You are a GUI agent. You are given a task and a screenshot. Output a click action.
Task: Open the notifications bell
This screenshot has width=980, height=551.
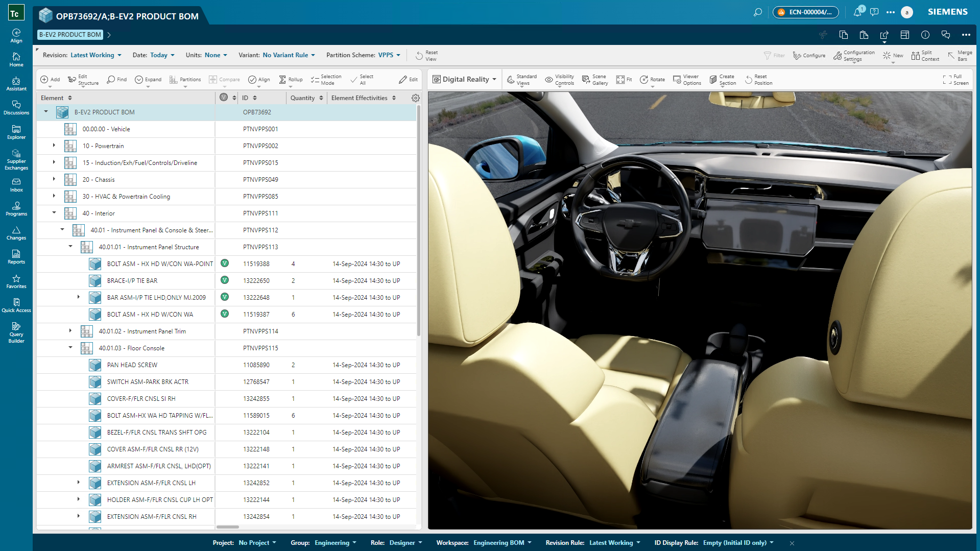click(x=857, y=12)
